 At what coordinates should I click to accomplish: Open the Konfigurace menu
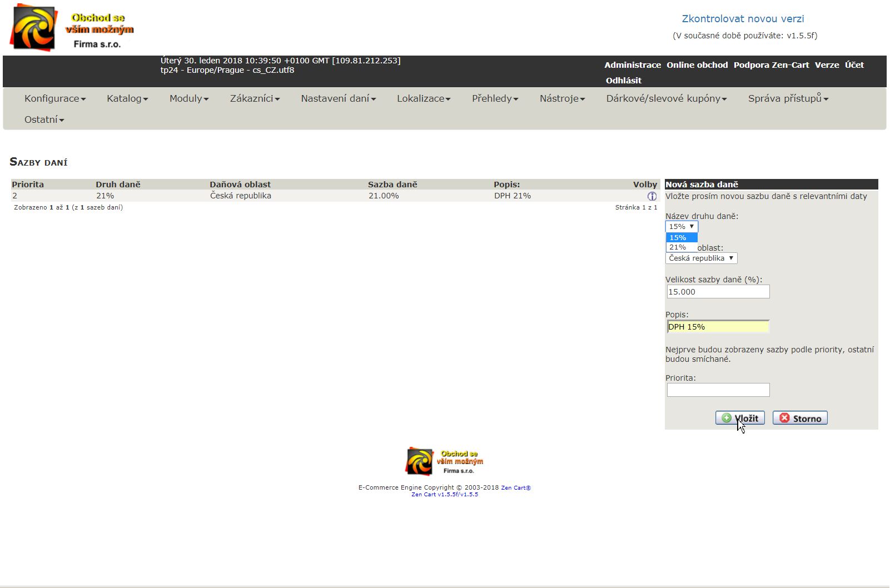54,98
